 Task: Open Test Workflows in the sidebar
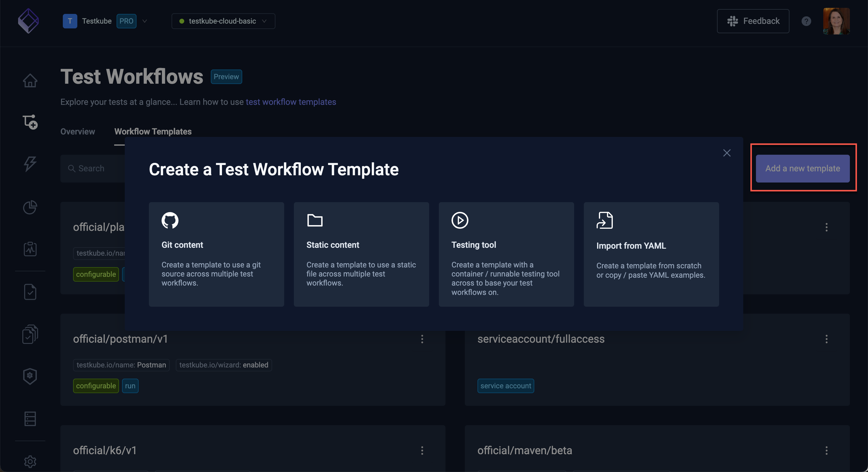click(30, 122)
